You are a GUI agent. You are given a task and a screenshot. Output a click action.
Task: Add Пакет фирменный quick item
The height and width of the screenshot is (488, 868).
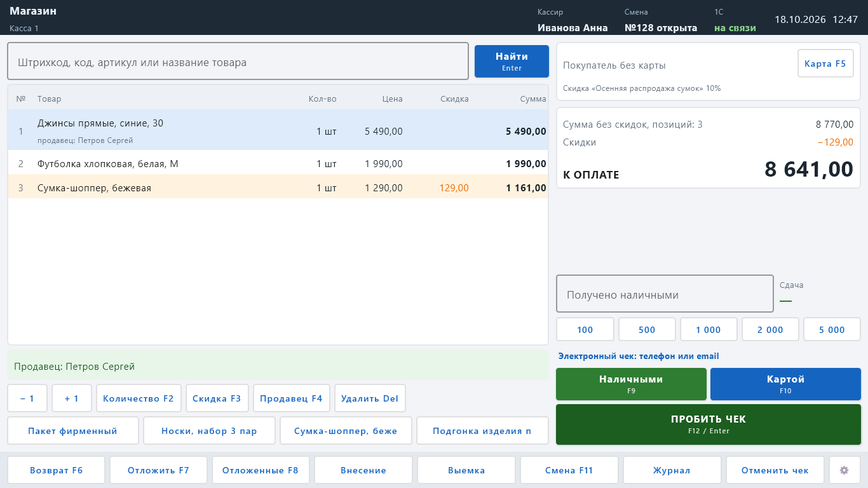pos(73,431)
